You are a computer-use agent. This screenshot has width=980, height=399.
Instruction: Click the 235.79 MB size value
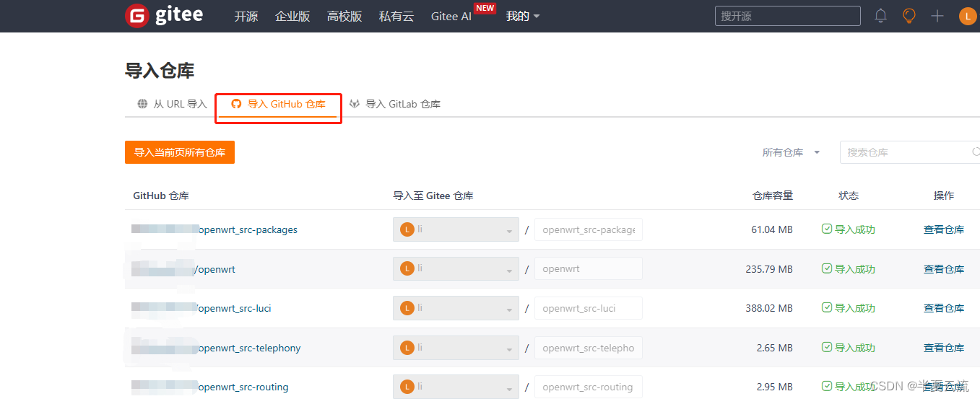pyautogui.click(x=769, y=269)
